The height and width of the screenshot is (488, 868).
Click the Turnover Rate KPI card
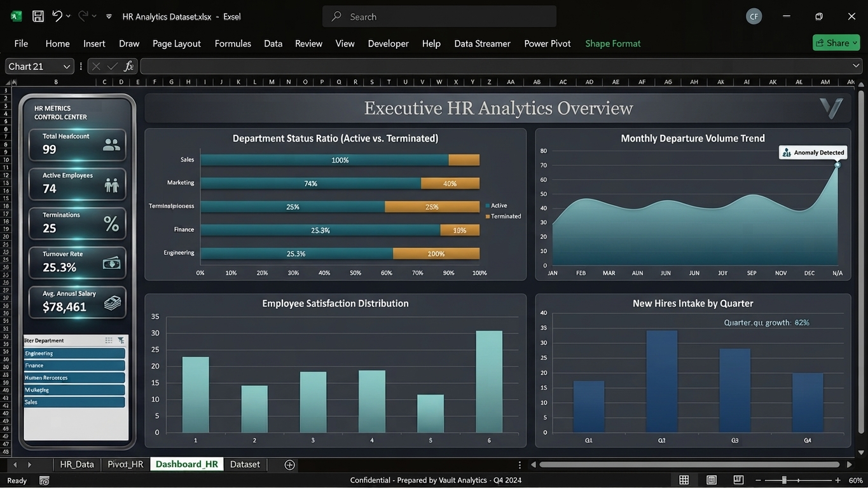(x=78, y=262)
